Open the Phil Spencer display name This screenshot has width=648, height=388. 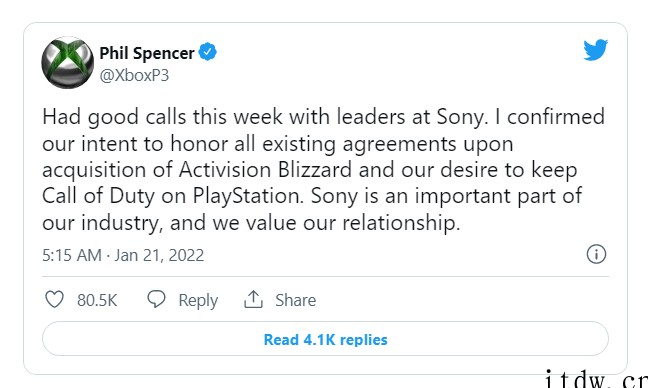pyautogui.click(x=147, y=53)
